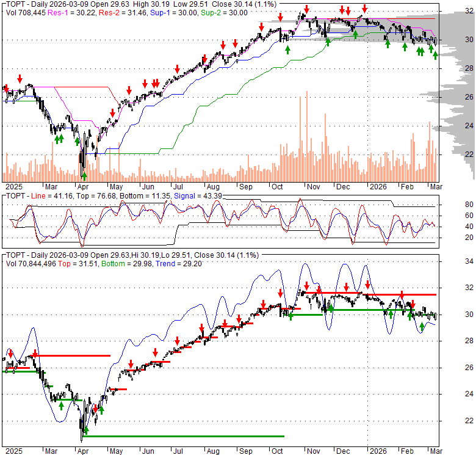Screen dimensions: 476x455
Task: Click the green buy arrow at April low, upper chart
Action: click(x=84, y=176)
